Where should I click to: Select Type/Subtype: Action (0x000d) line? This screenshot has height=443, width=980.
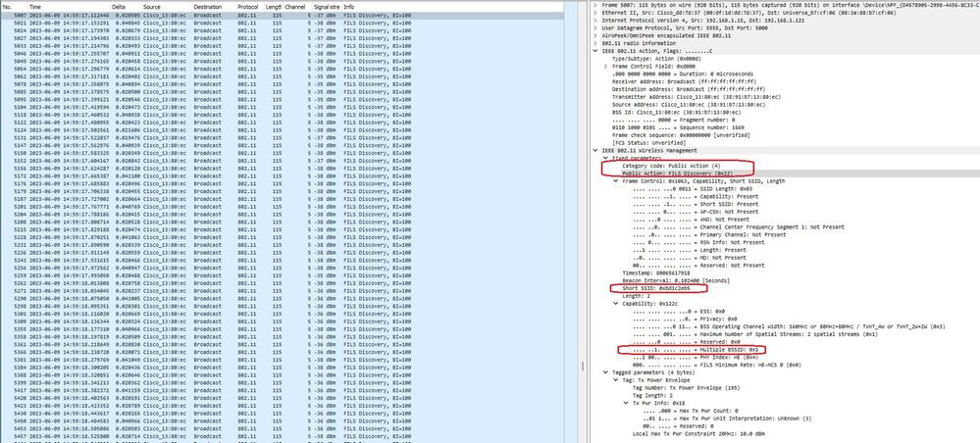click(656, 59)
